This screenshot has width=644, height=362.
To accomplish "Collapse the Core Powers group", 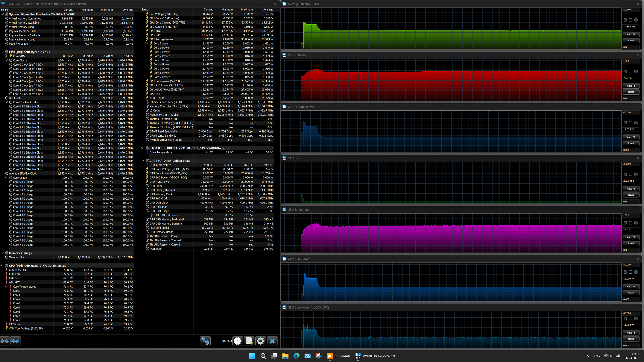I will pyautogui.click(x=147, y=44).
